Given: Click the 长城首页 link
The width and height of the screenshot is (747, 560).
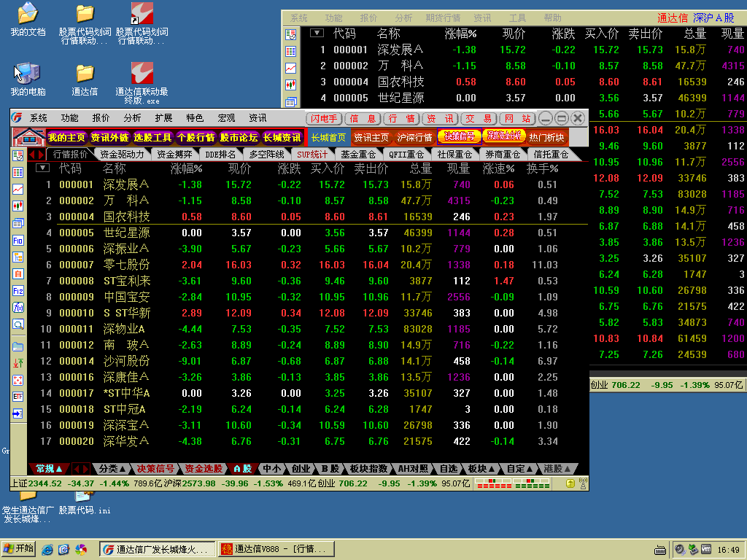Looking at the screenshot, I should click(x=328, y=138).
